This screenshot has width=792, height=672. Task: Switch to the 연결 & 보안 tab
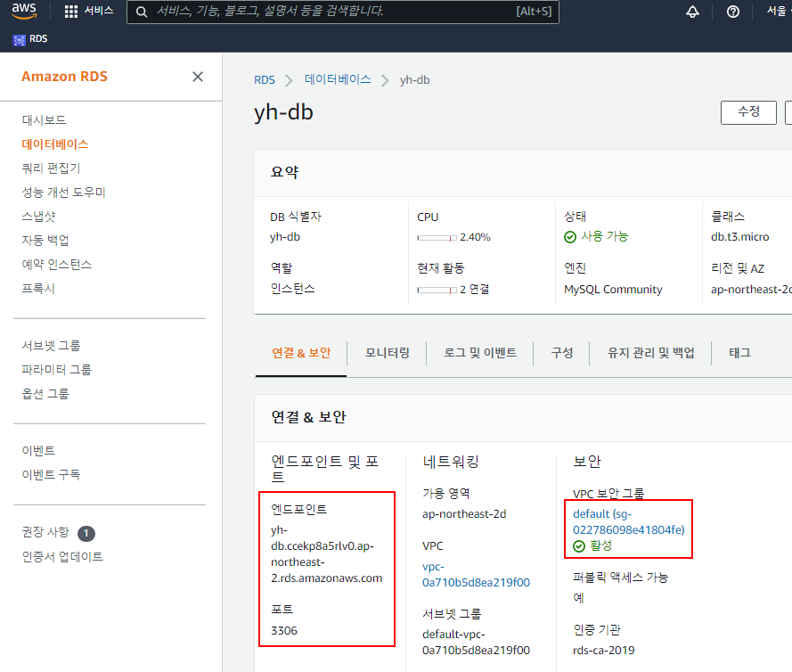click(301, 353)
